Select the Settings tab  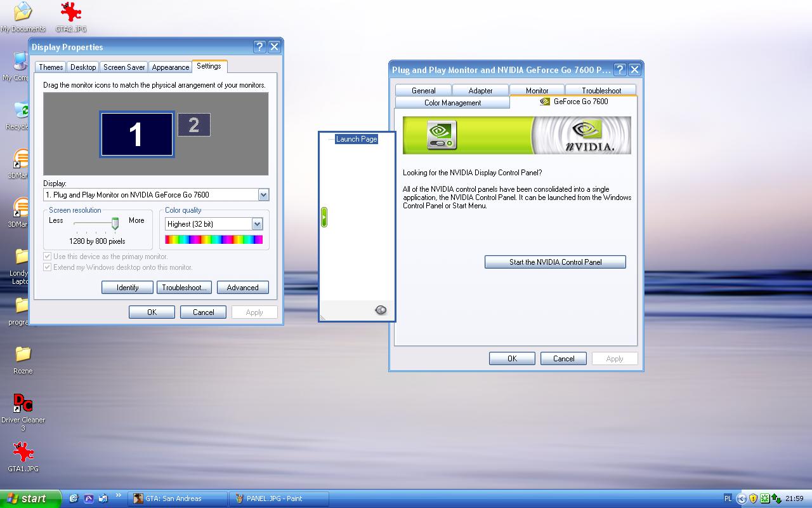(x=209, y=66)
